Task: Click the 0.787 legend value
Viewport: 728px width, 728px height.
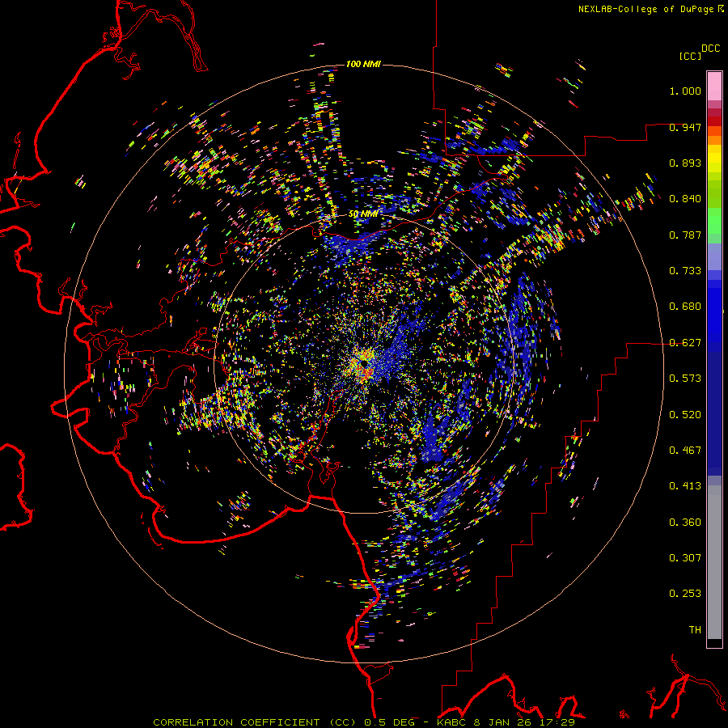Action: tap(685, 235)
